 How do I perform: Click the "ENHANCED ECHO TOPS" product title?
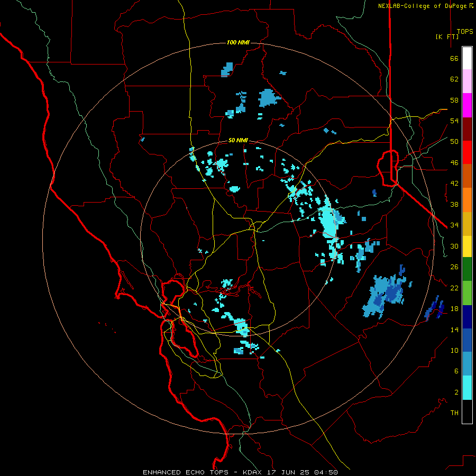[x=186, y=472]
